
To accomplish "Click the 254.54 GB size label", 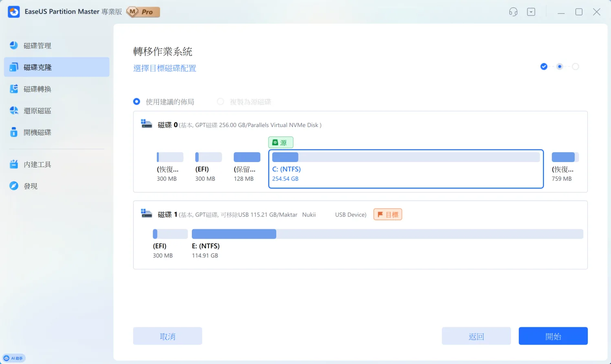I will (285, 179).
